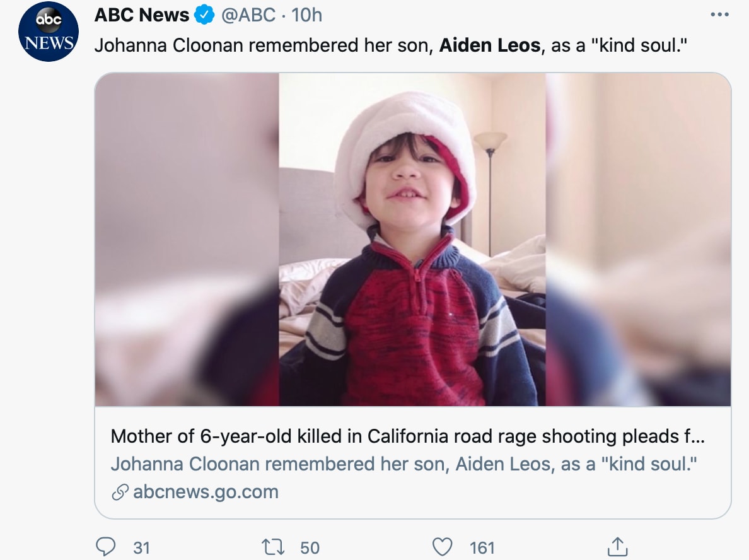
Task: Click the reply count 31
Action: (x=142, y=547)
